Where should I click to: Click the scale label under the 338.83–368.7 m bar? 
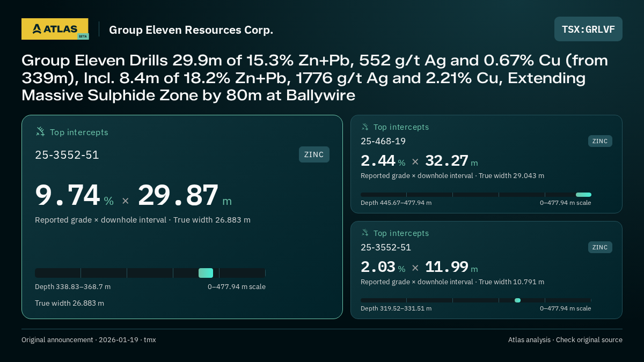(x=237, y=286)
